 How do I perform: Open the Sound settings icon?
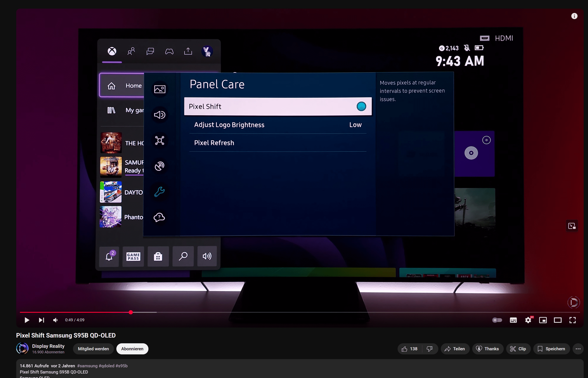coord(160,115)
